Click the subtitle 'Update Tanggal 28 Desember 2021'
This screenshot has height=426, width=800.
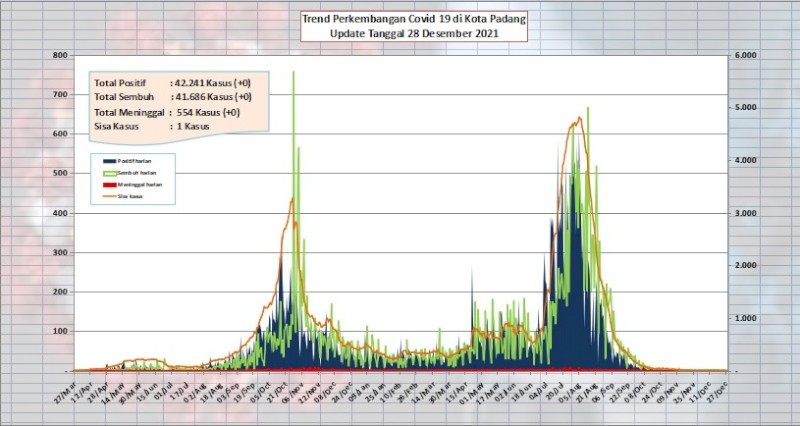(x=414, y=34)
